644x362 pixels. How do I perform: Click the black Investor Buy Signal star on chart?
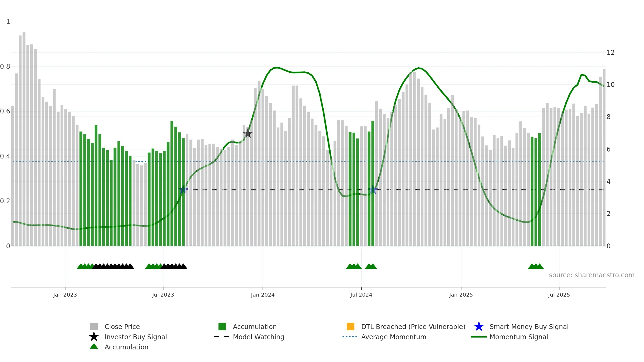[x=248, y=133]
